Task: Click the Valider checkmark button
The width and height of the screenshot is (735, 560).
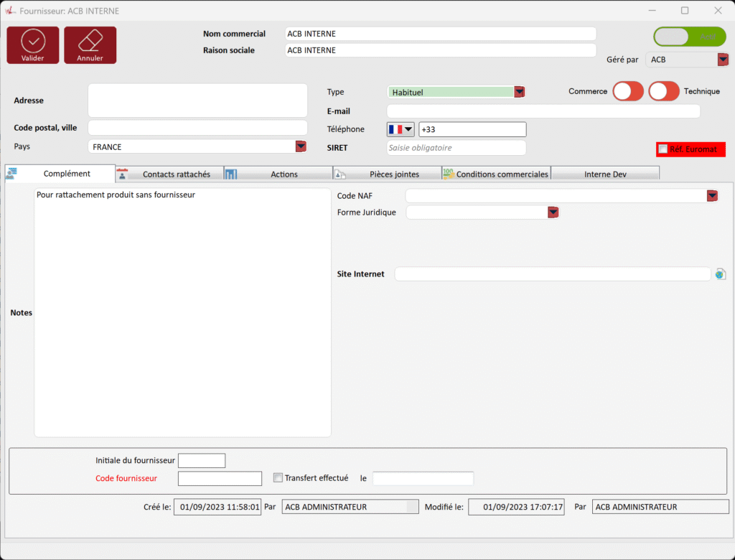Action: pyautogui.click(x=33, y=45)
